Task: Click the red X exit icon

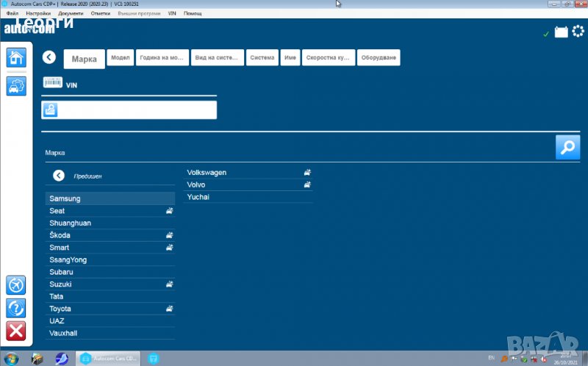Action: (x=16, y=331)
